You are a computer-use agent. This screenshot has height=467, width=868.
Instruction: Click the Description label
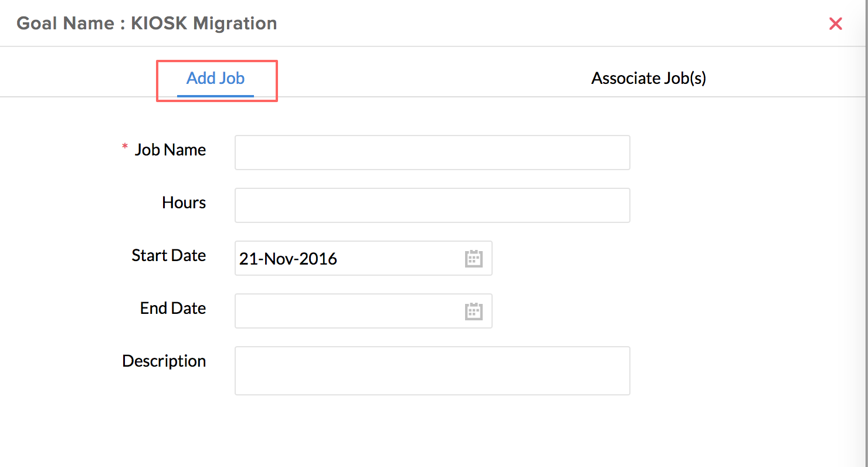tap(164, 361)
